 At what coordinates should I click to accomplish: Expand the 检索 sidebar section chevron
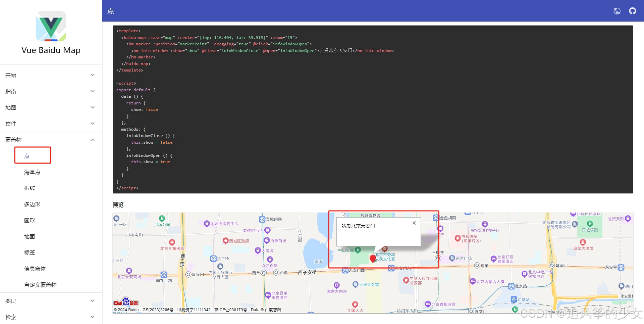click(x=93, y=317)
